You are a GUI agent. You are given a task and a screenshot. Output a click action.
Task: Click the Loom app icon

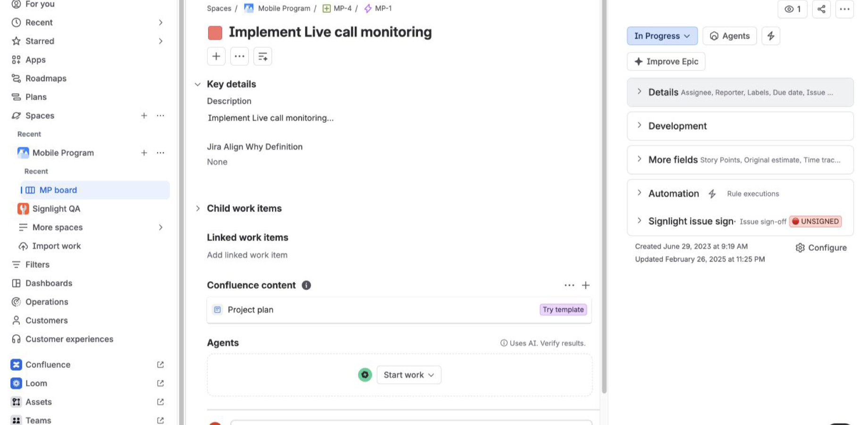[x=17, y=383]
